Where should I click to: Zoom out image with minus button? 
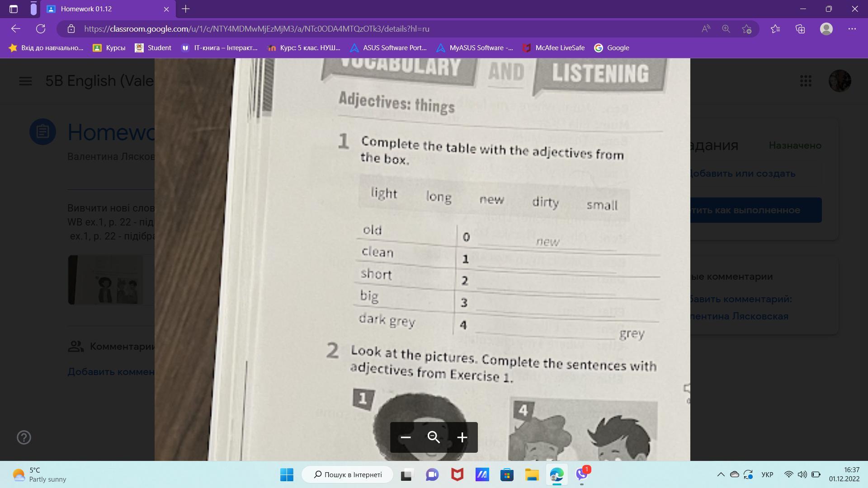pyautogui.click(x=406, y=437)
